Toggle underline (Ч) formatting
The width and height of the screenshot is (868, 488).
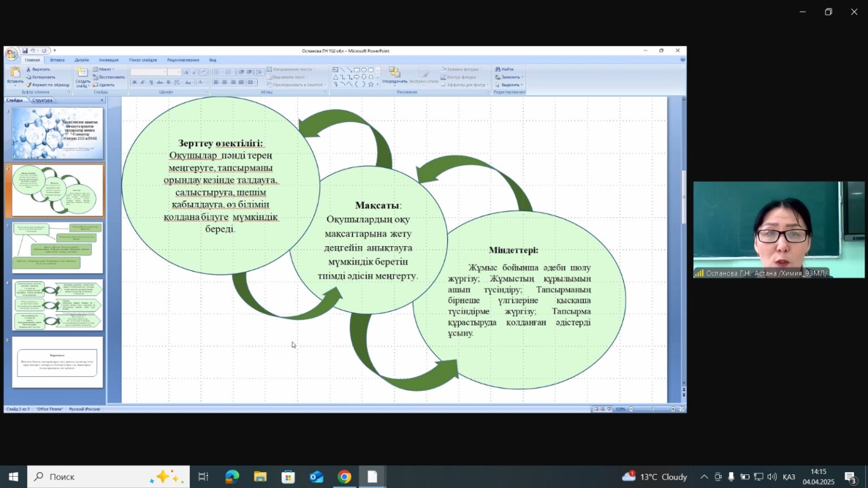click(x=151, y=82)
